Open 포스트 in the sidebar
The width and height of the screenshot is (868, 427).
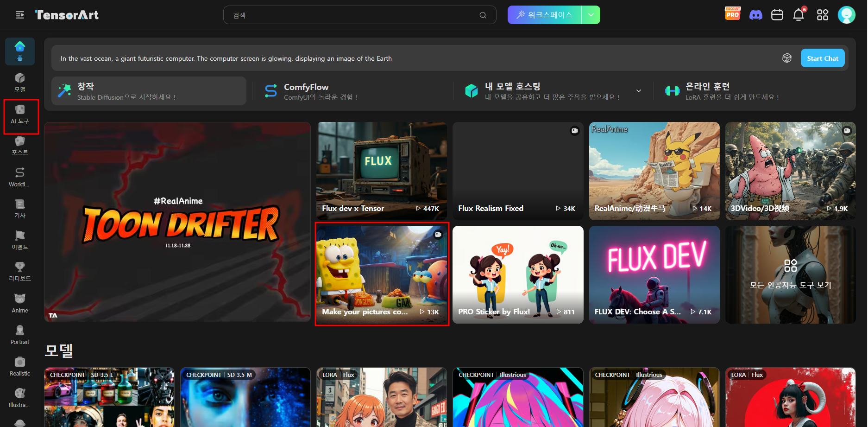point(20,146)
